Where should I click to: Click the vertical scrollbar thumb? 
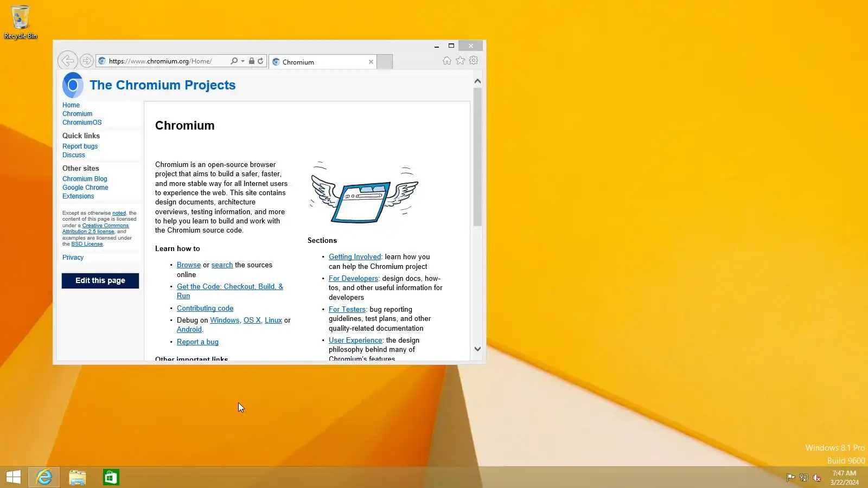pyautogui.click(x=477, y=157)
